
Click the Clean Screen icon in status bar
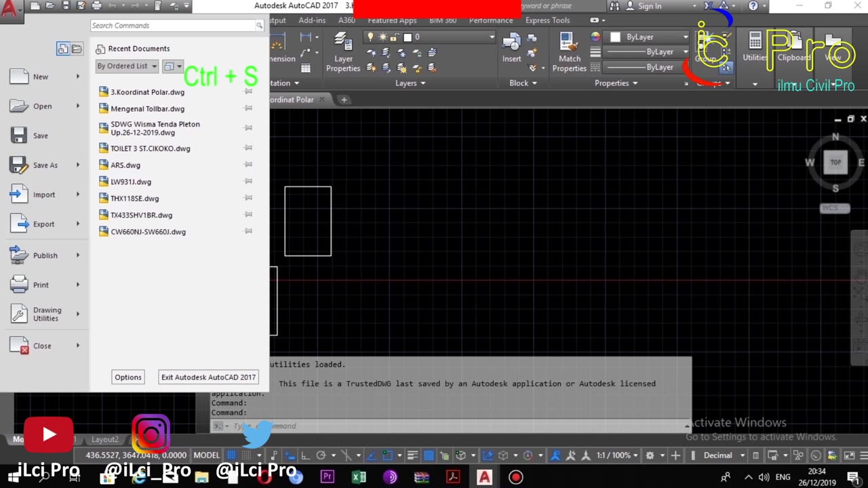849,455
